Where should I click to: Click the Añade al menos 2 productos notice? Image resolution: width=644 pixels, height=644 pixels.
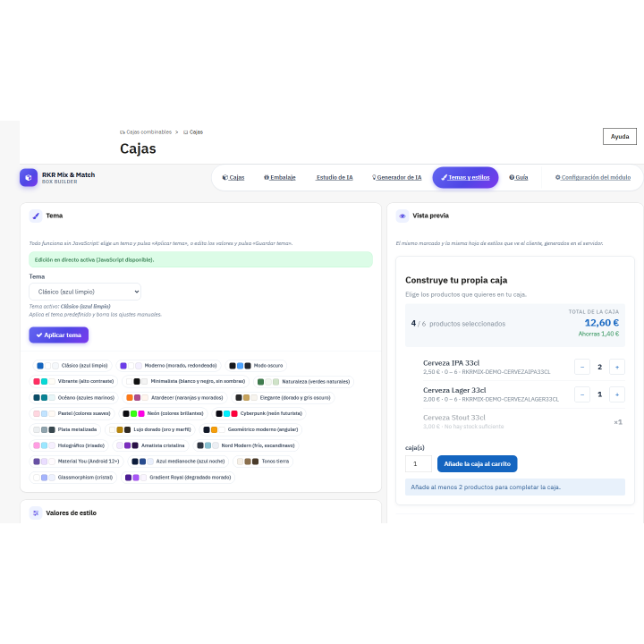pyautogui.click(x=515, y=487)
